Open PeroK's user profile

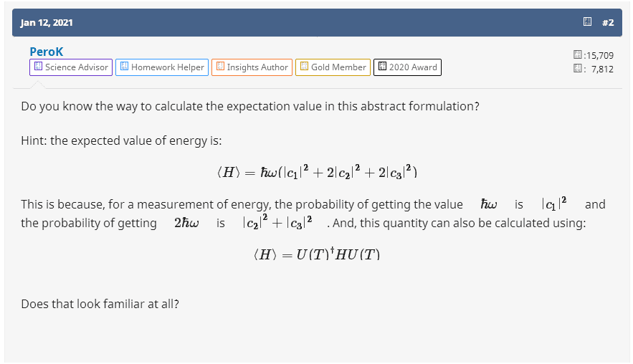(47, 52)
